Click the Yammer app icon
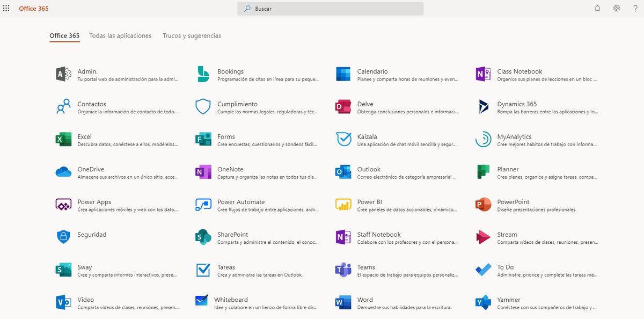This screenshot has height=319, width=644. click(483, 303)
